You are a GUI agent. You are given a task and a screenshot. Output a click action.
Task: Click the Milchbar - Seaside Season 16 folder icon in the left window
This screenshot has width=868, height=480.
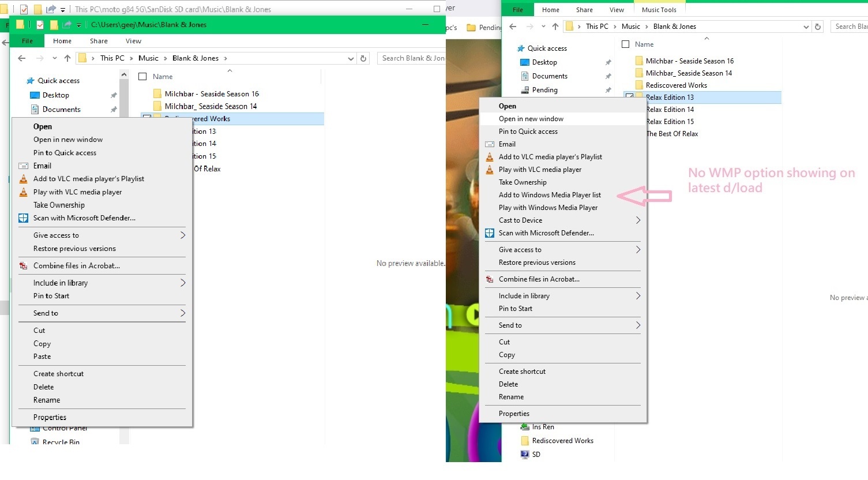point(157,93)
